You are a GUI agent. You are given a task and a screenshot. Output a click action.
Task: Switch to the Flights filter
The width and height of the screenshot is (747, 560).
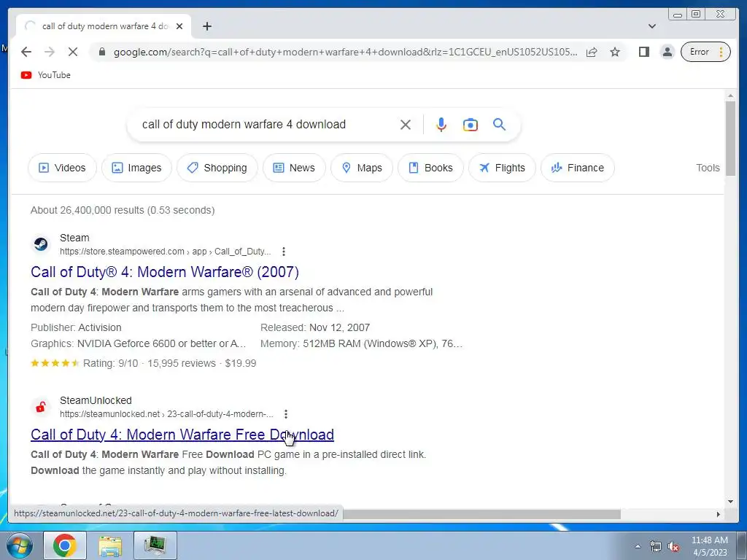[x=502, y=168]
